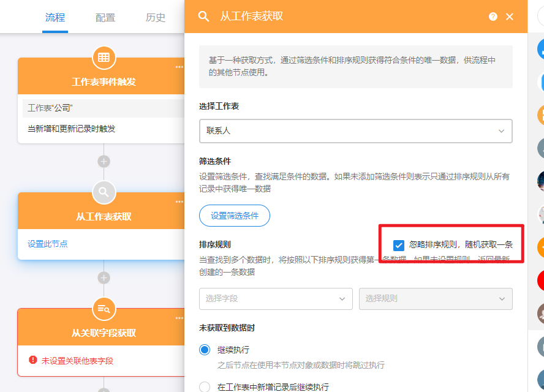Open more options on 从关联字段获取 node

click(179, 318)
